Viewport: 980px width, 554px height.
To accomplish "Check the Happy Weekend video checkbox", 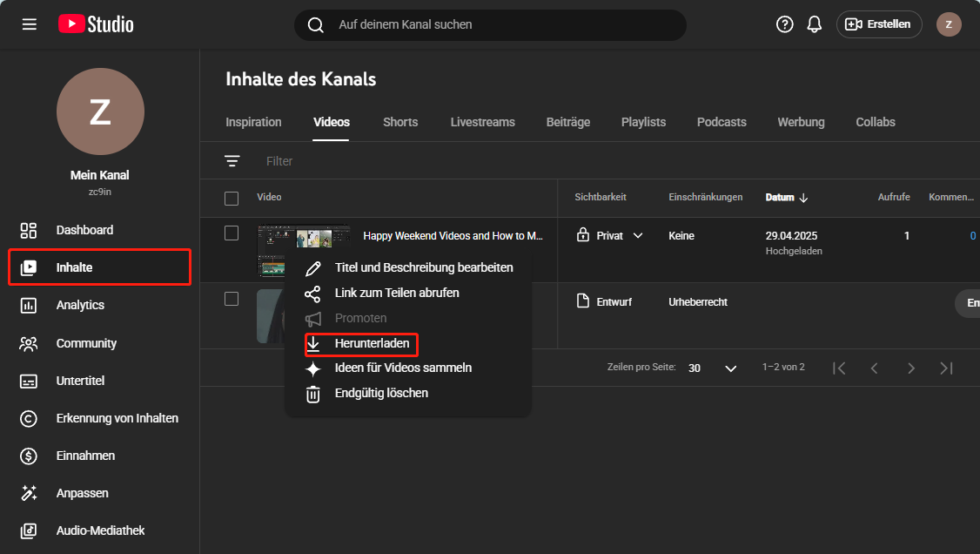I will tap(232, 233).
